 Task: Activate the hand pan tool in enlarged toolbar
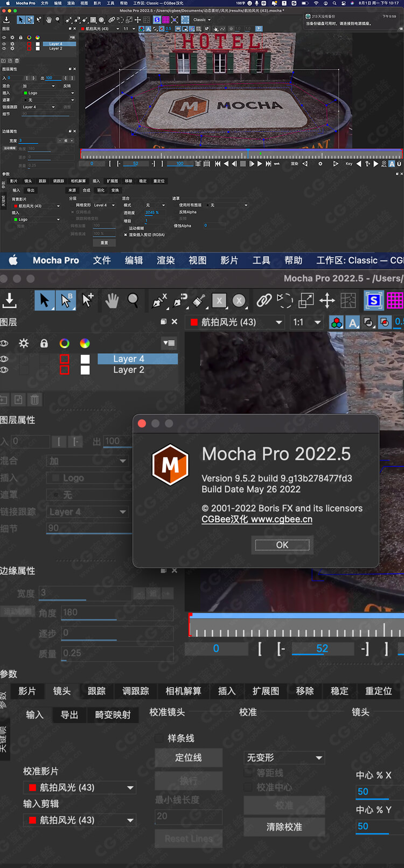[112, 300]
